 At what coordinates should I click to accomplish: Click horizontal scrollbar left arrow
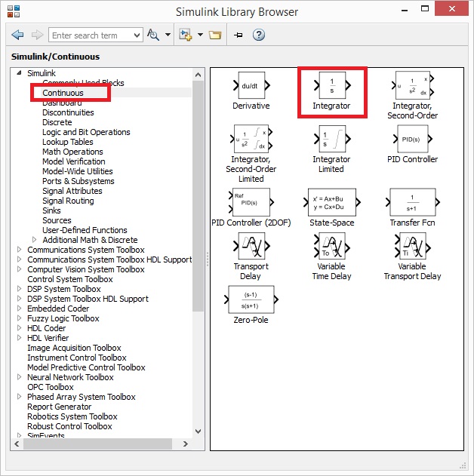coord(17,444)
